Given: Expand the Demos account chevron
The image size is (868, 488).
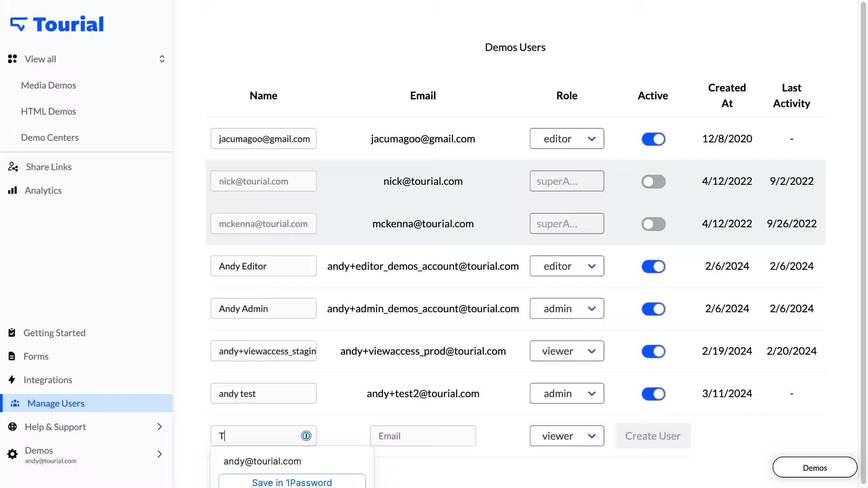Looking at the screenshot, I should 160,454.
